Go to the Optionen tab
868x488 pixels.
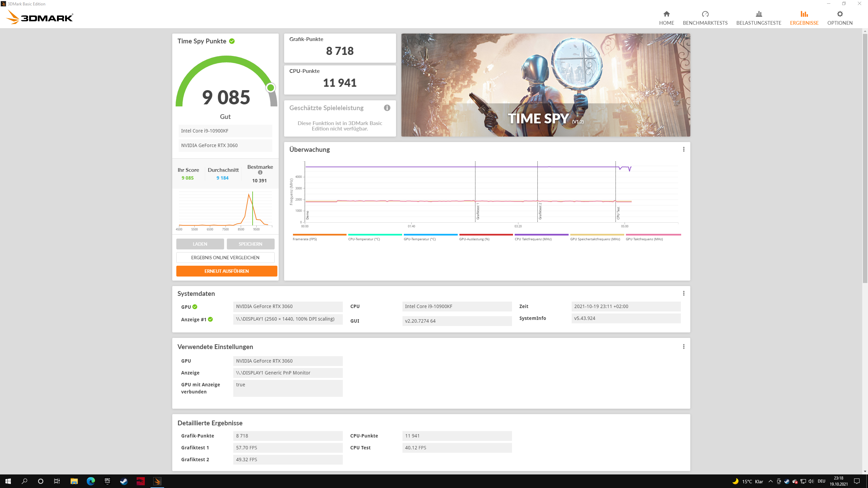pyautogui.click(x=840, y=18)
